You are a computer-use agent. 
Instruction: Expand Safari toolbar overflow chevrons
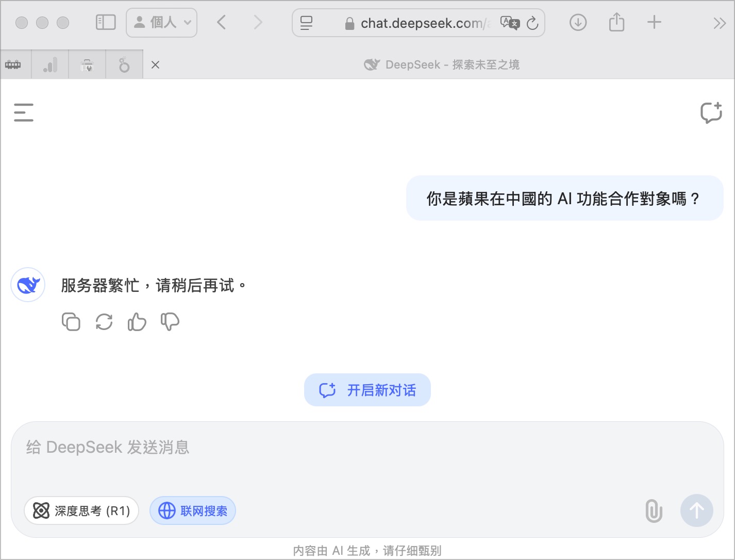[720, 23]
